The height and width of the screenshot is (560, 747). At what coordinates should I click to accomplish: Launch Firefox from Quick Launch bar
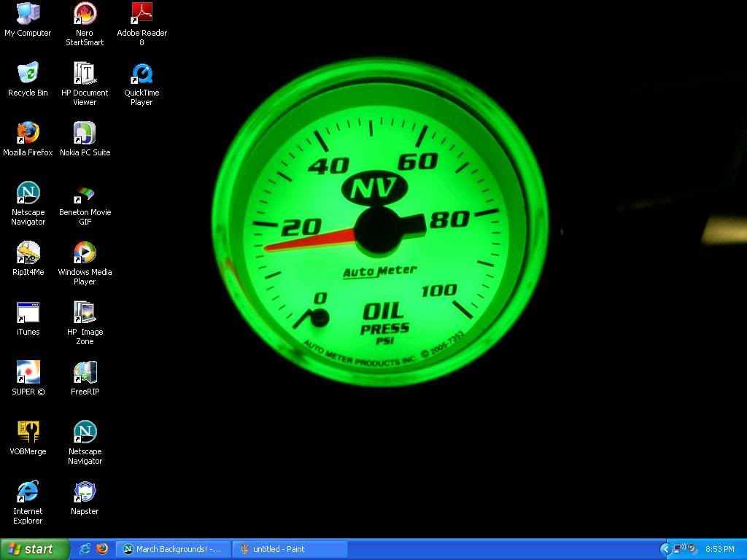point(102,549)
